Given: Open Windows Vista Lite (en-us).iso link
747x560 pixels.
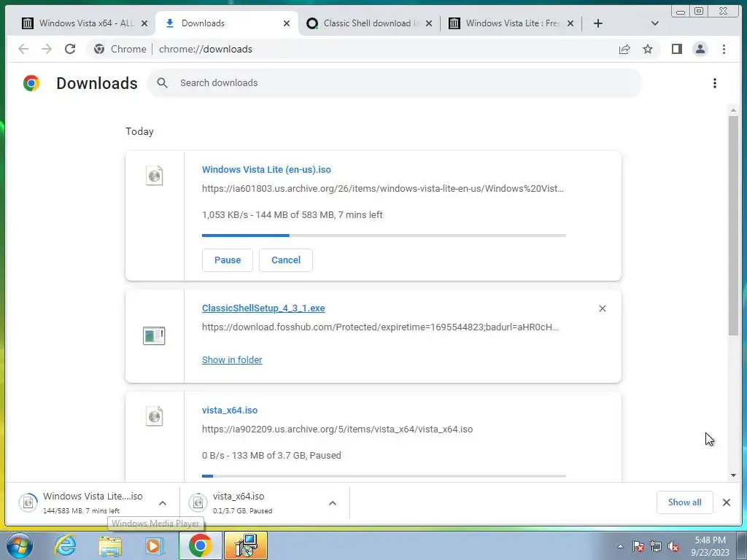Looking at the screenshot, I should point(266,169).
